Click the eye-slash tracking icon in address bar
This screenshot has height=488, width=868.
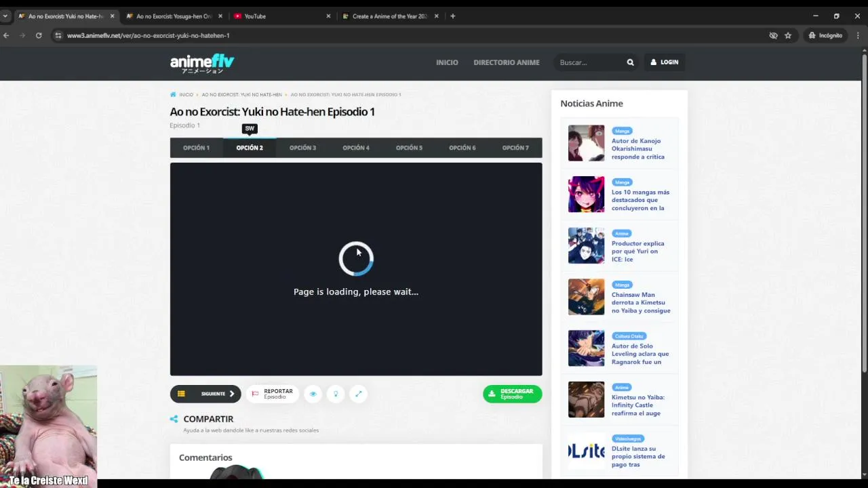pos(773,35)
